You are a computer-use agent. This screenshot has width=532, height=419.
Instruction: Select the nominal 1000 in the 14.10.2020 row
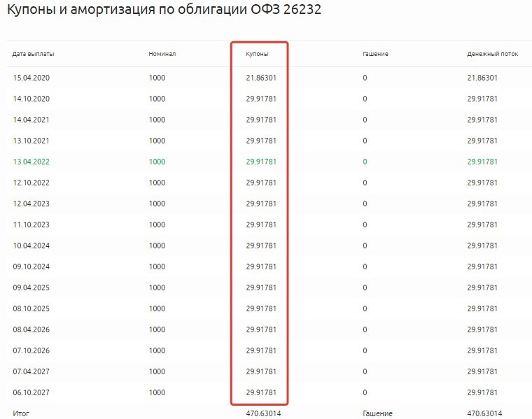157,99
